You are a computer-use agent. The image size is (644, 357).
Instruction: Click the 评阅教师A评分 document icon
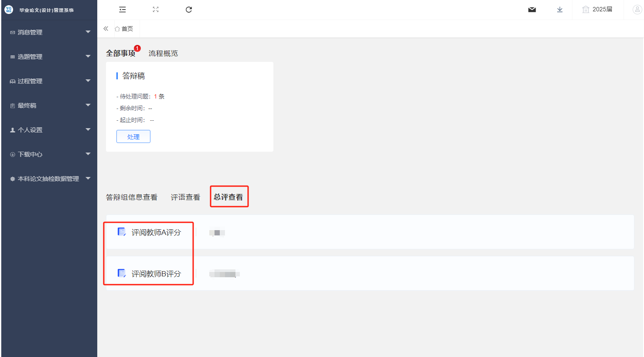(x=122, y=232)
